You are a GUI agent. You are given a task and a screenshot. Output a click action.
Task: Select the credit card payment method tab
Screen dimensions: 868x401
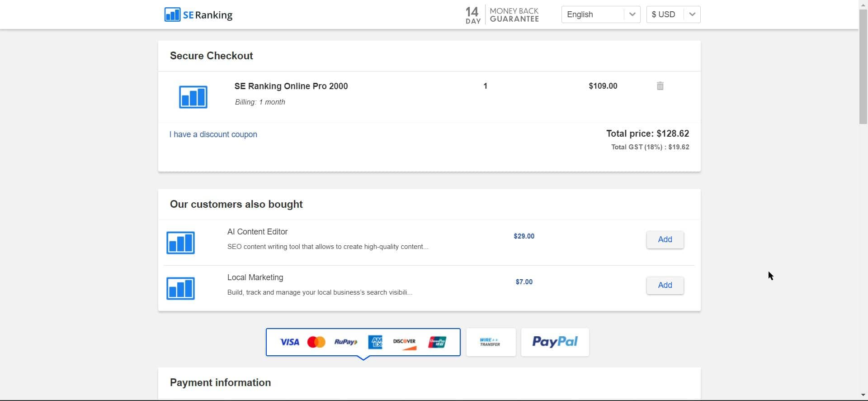[363, 342]
